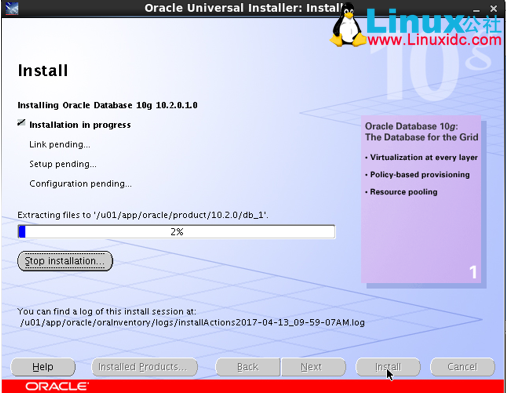
Task: Go Back to previous step
Action: click(248, 367)
